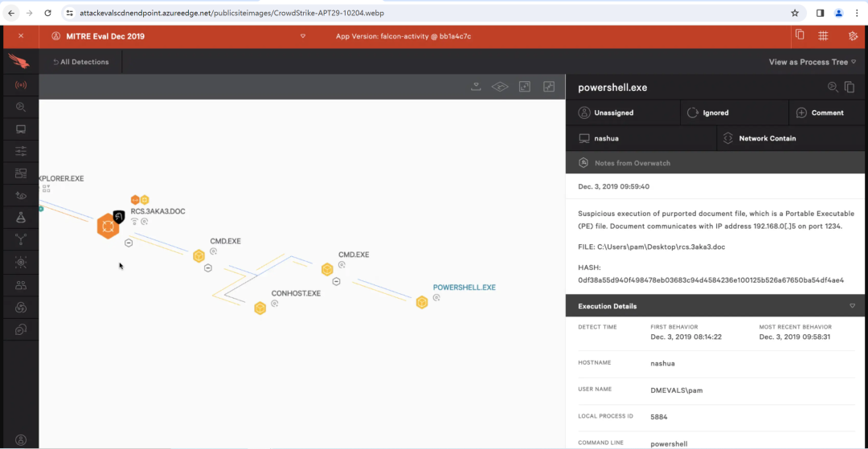Open the nashua host button

point(641,138)
